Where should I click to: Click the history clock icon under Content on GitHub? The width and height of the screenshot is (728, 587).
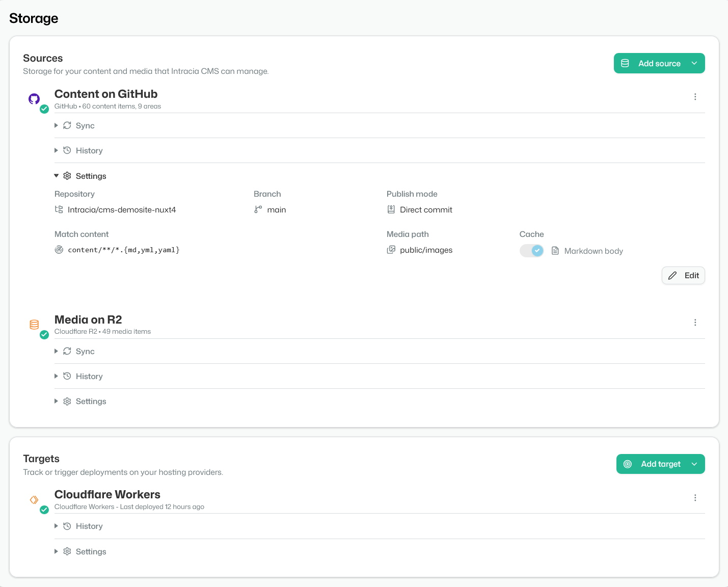tap(67, 150)
